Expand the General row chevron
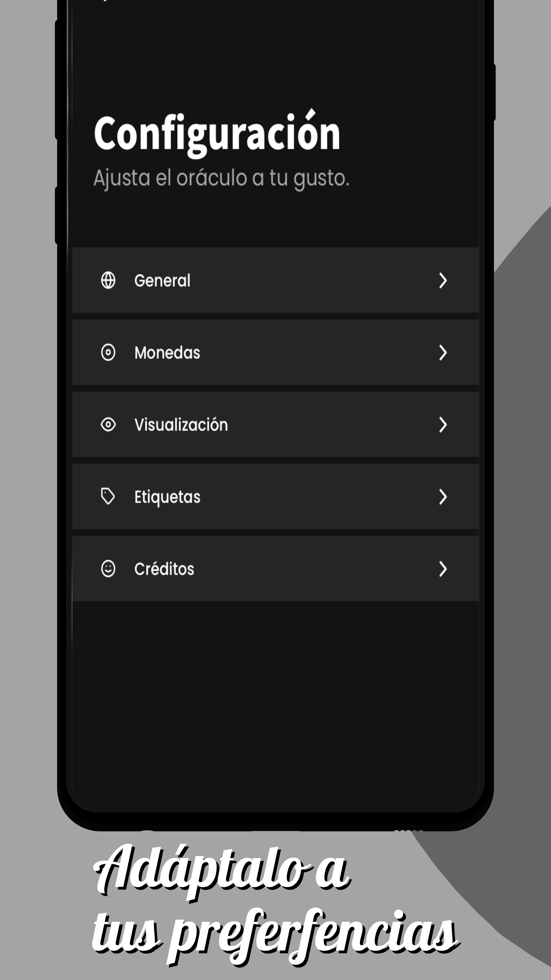Viewport: 551px width, 980px height. coord(443,280)
